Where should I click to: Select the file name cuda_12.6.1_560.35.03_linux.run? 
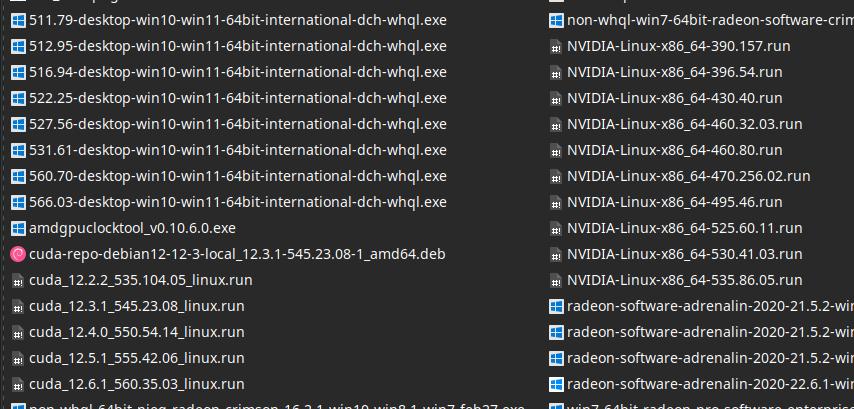[137, 384]
